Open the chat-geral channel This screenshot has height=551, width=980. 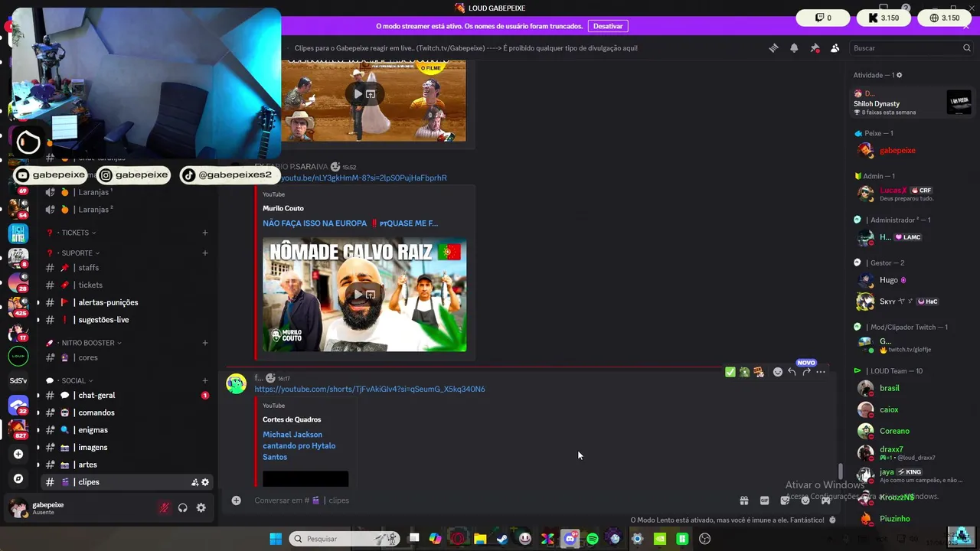126,396
